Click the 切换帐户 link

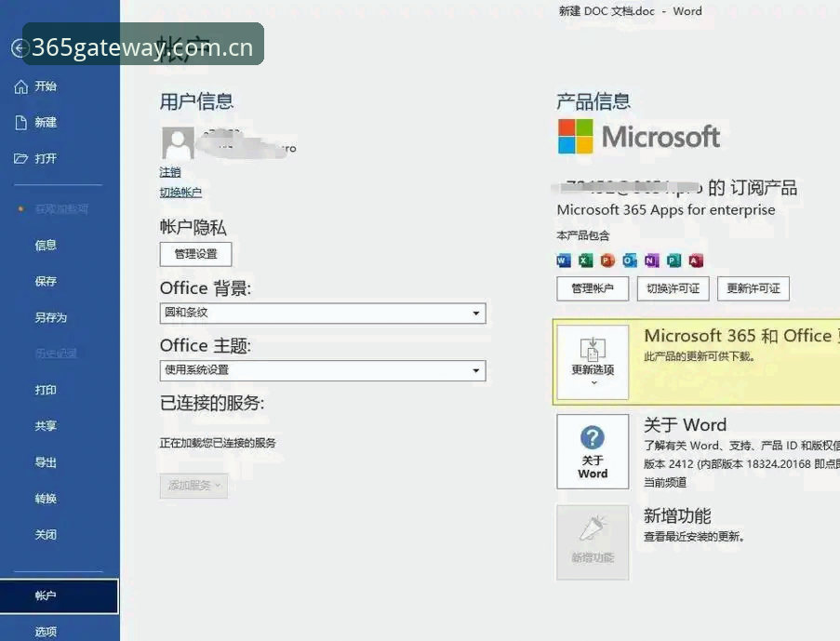pyautogui.click(x=180, y=192)
